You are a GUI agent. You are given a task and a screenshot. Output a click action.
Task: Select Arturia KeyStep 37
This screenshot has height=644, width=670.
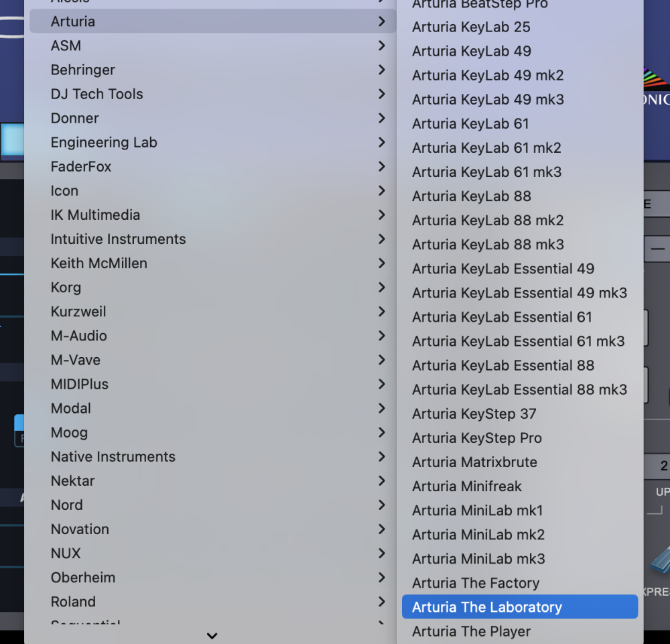[x=520, y=413]
